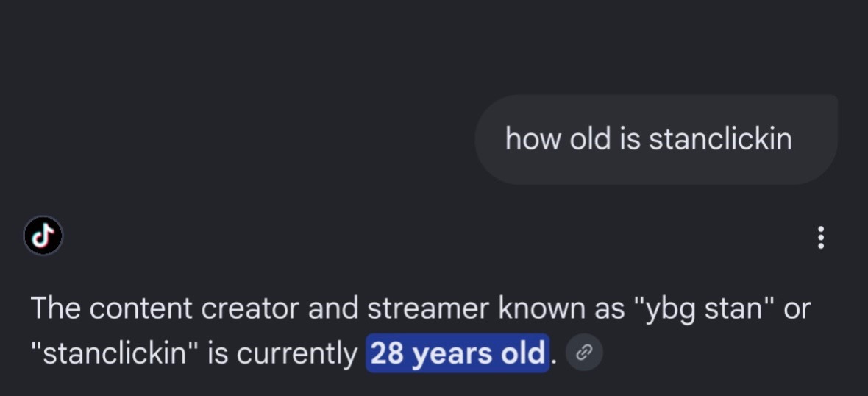Click the word "streamer" in the answer

(x=428, y=308)
